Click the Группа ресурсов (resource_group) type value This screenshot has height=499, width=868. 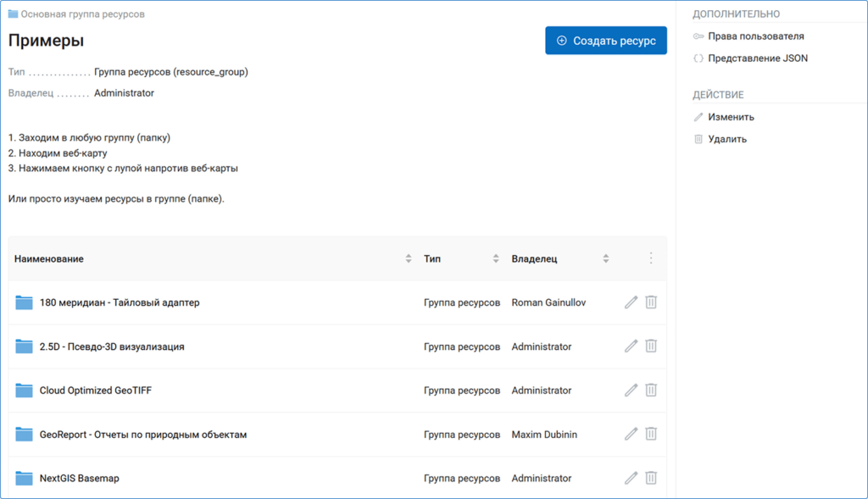[x=171, y=72]
